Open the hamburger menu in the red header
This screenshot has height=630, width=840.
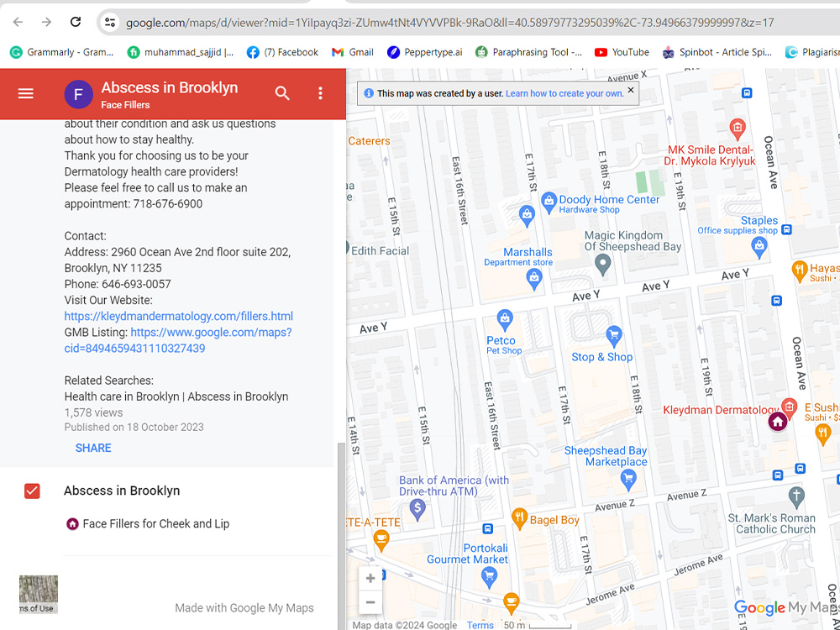coord(26,94)
